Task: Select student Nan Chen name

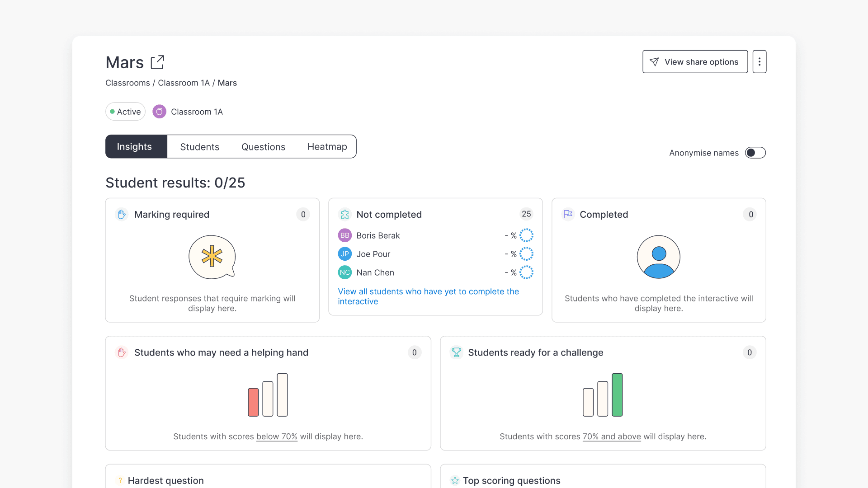Action: click(375, 272)
